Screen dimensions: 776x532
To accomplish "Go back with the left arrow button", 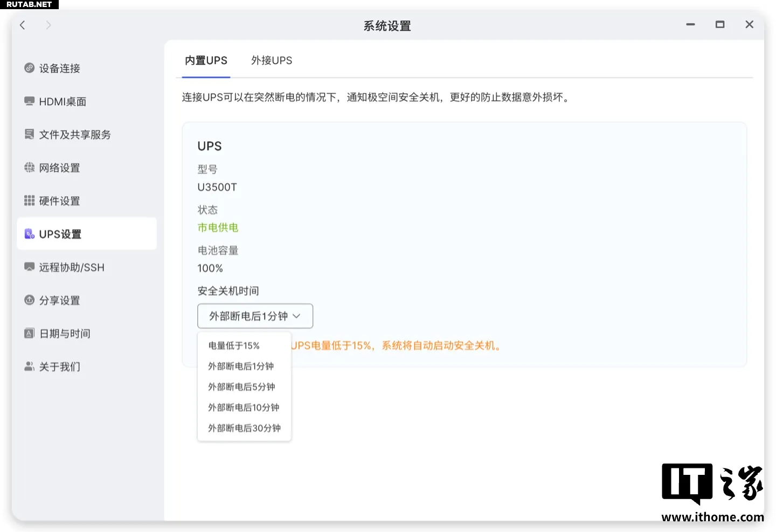I will coord(23,25).
